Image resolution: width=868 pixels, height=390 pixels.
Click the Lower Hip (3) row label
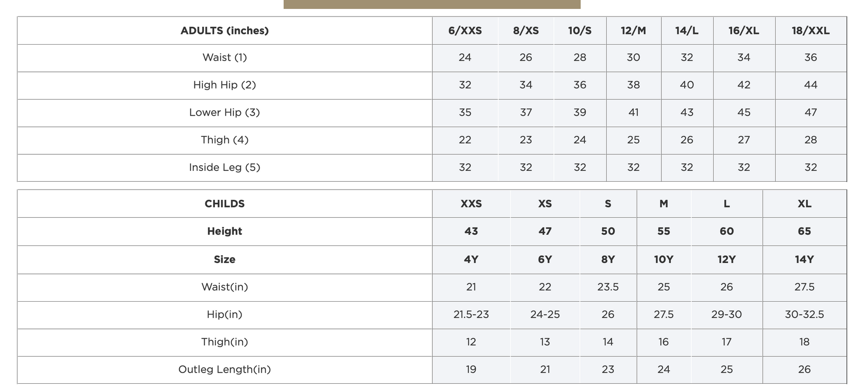click(x=224, y=112)
